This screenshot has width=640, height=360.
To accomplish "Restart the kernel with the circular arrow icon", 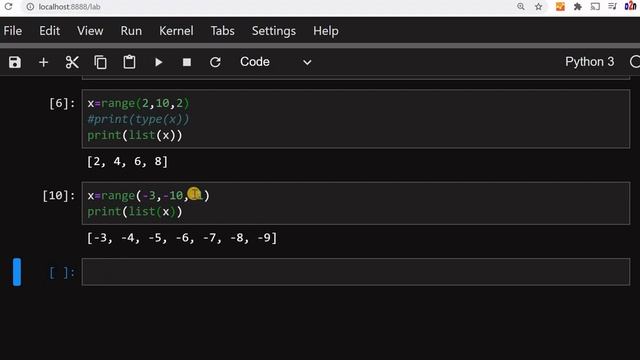I will click(x=215, y=62).
